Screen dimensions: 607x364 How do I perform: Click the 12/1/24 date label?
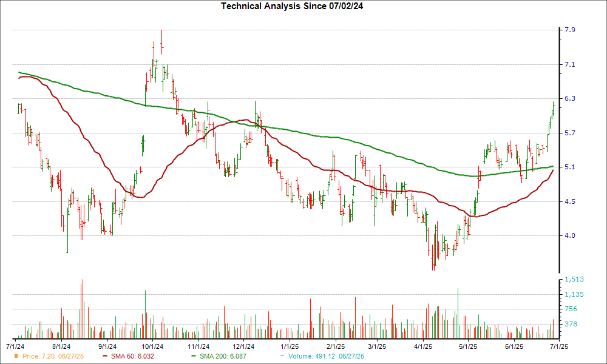click(x=243, y=346)
